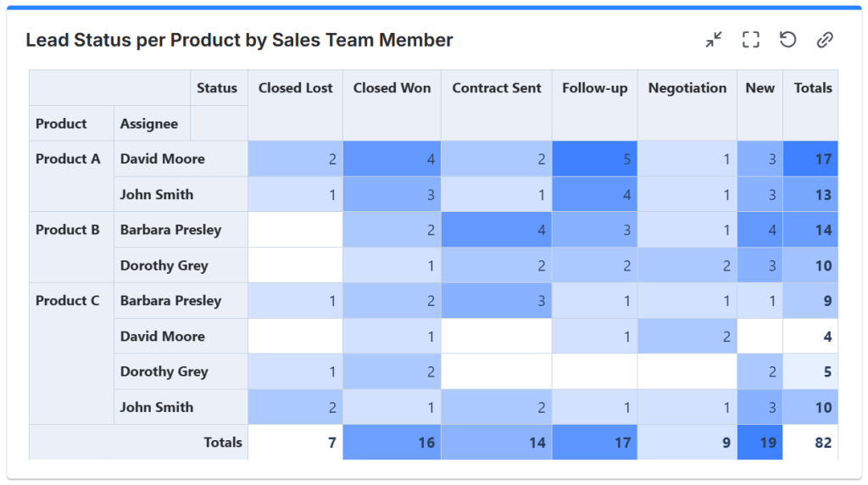The width and height of the screenshot is (868, 485).
Task: Select the Negotiation column header
Action: coord(687,88)
